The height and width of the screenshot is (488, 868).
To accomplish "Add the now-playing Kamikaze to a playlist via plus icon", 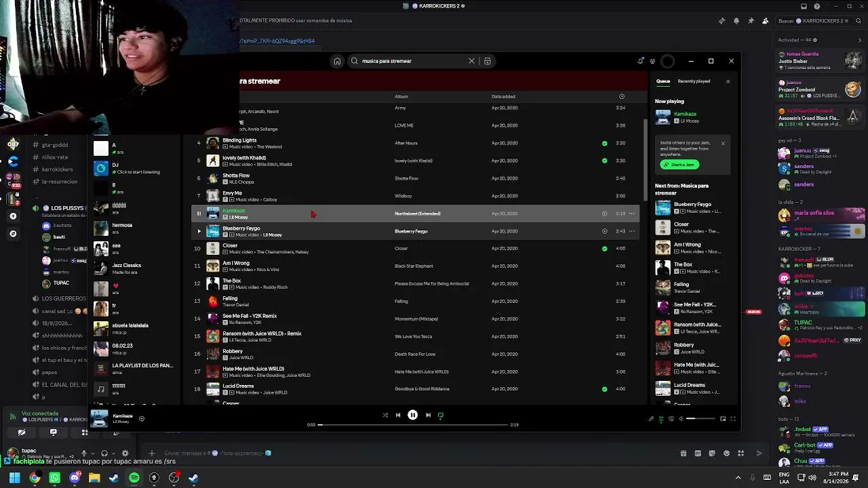I will [x=141, y=419].
